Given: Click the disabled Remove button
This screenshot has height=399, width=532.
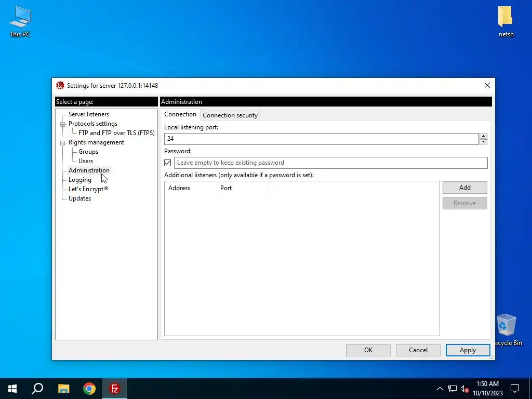Looking at the screenshot, I should [464, 203].
